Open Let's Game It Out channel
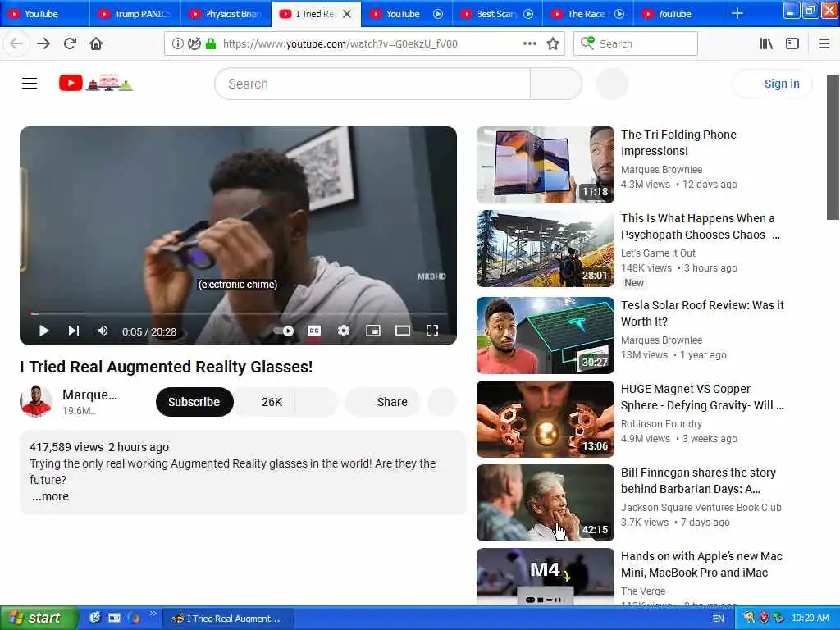Viewport: 840px width, 630px height. (658, 253)
